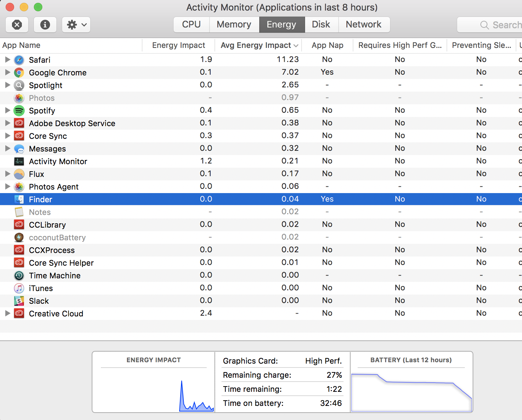This screenshot has height=420, width=522.
Task: Expand the Safari process group
Action: (x=7, y=60)
